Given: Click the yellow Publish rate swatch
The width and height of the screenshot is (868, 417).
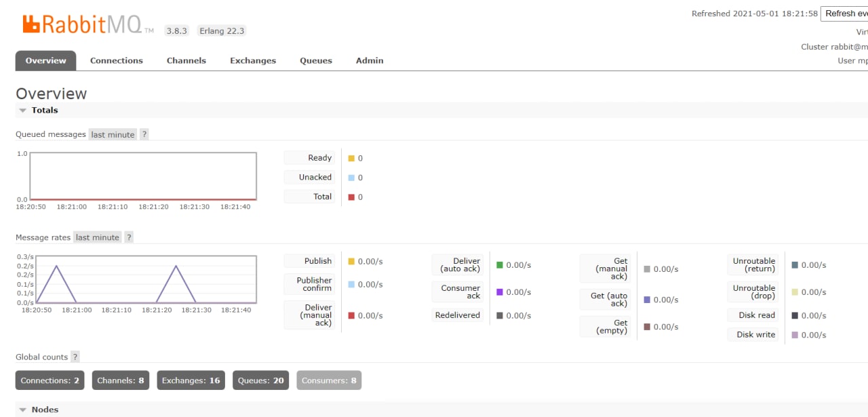Looking at the screenshot, I should pyautogui.click(x=351, y=261).
